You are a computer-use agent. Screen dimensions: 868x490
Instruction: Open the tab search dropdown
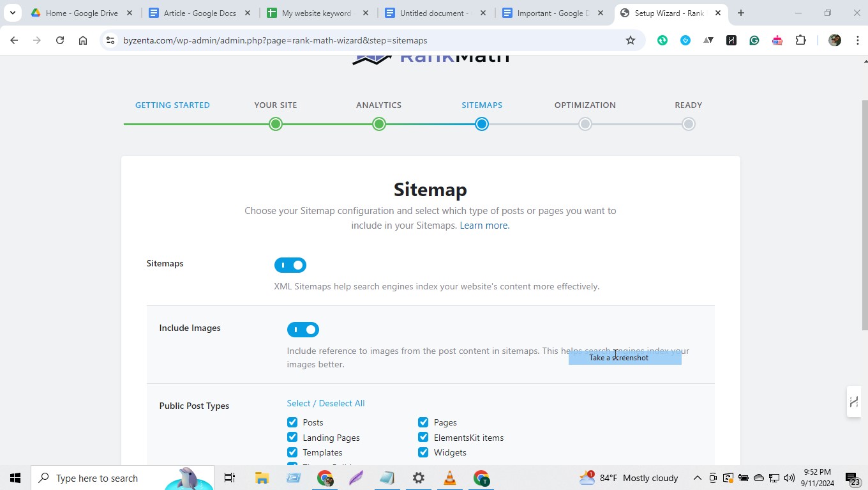coord(12,13)
